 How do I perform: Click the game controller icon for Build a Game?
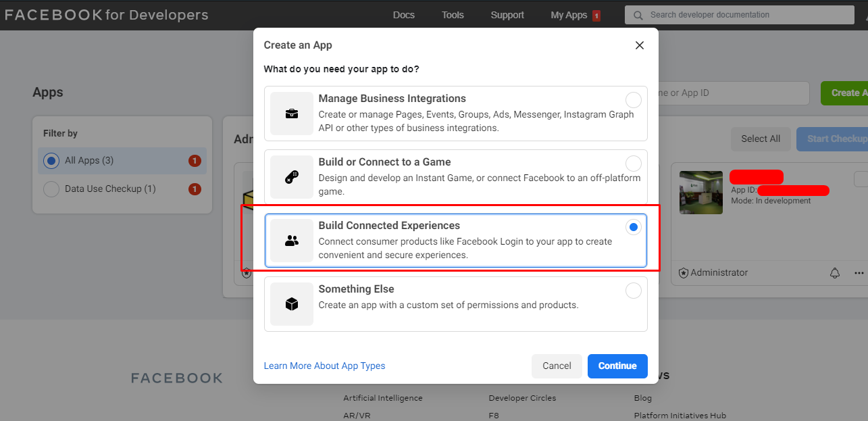point(292,177)
